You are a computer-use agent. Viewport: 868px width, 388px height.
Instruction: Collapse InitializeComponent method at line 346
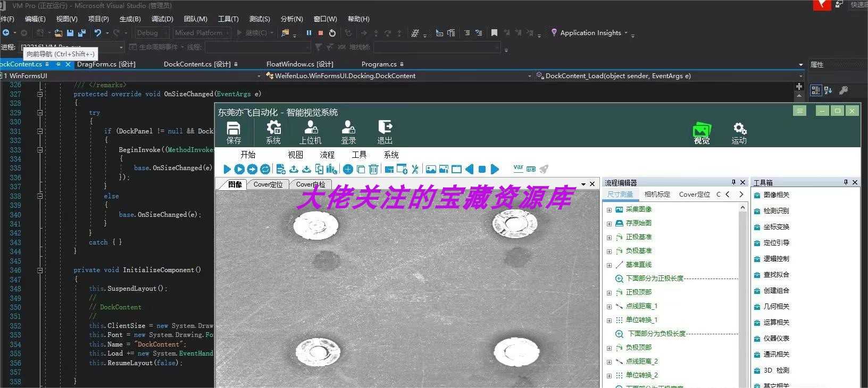click(x=40, y=270)
